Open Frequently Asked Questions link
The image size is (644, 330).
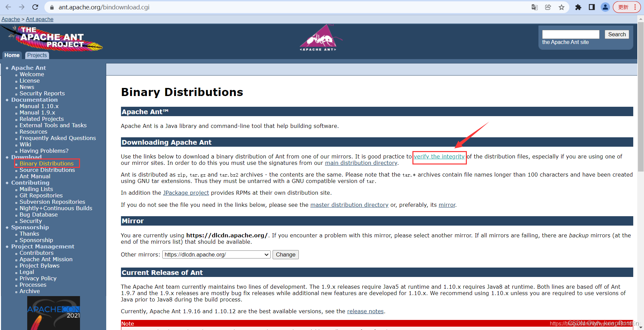pos(57,138)
